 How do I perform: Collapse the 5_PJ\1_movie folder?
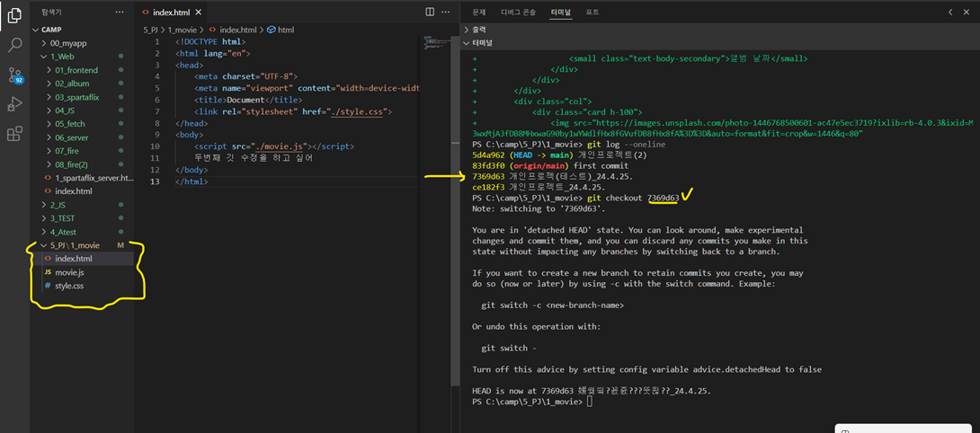75,245
